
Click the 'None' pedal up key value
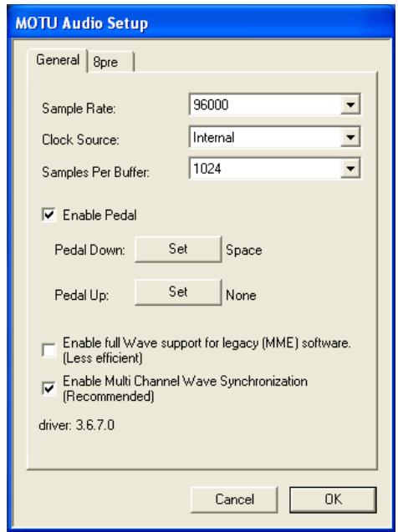pos(241,296)
